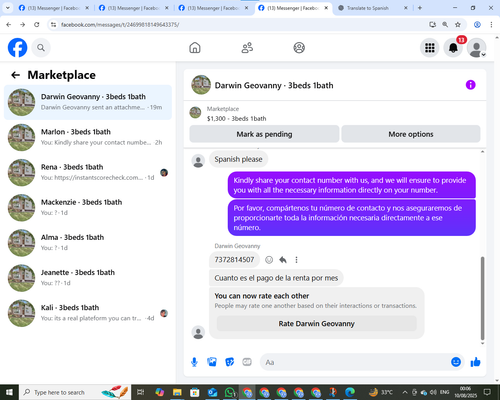500x400 pixels.
Task: Switch to first Messenger browser tab
Action: (53, 8)
